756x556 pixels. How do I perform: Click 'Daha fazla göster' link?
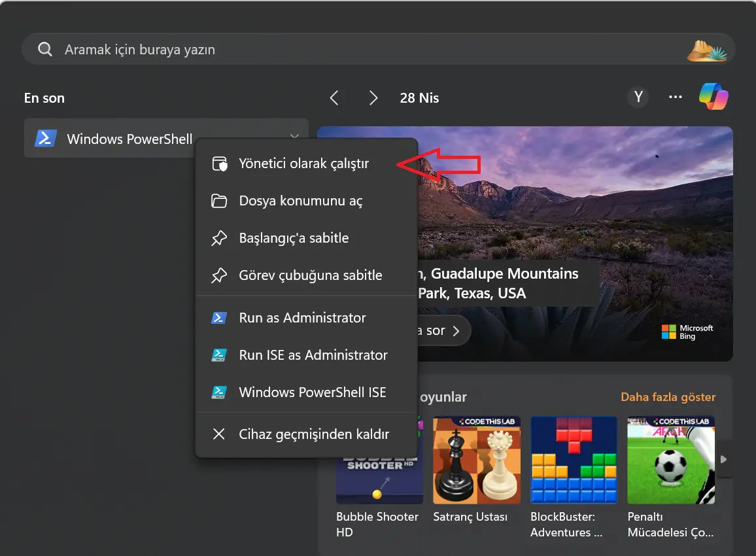pos(668,397)
